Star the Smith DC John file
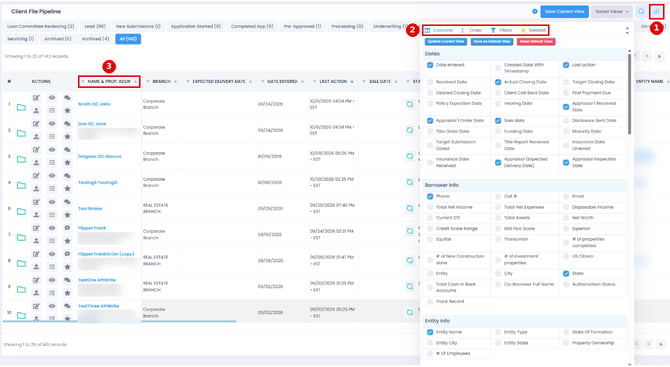This screenshot has height=367, width=670. [x=67, y=111]
